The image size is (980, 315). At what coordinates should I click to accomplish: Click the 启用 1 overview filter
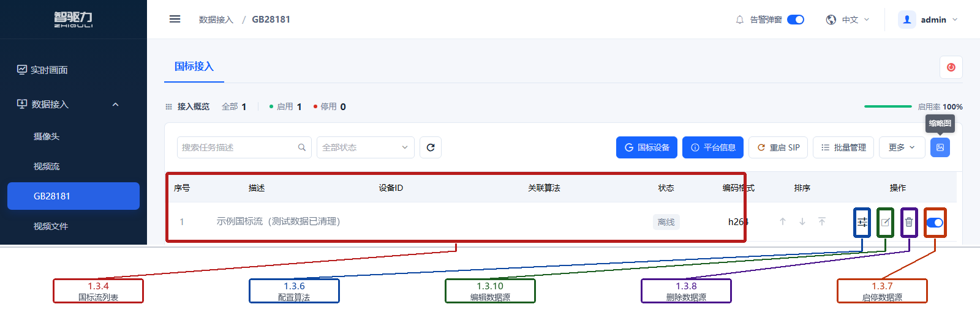[285, 106]
